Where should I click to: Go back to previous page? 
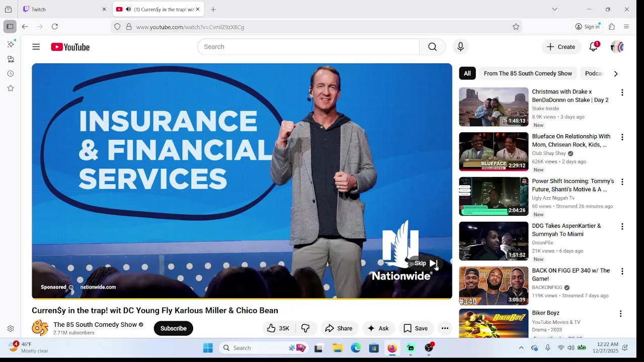coord(25,27)
